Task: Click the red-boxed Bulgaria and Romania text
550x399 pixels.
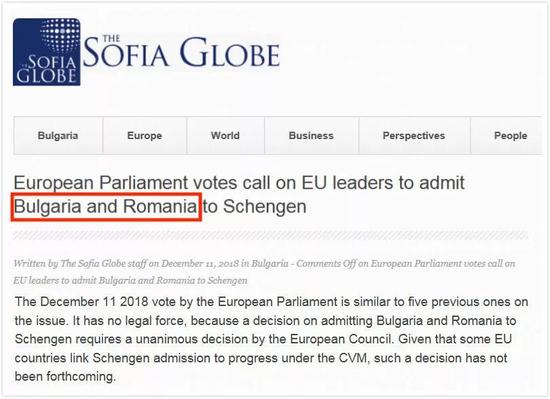Action: [106, 207]
